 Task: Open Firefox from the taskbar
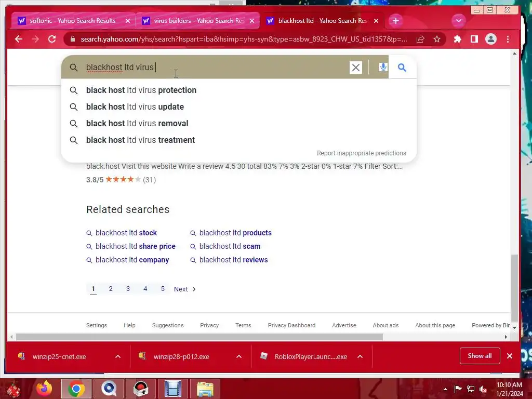(45, 389)
